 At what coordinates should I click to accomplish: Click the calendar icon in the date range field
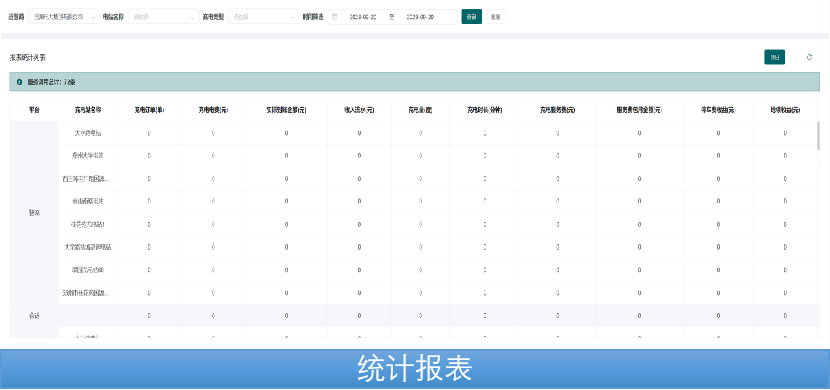[x=335, y=17]
